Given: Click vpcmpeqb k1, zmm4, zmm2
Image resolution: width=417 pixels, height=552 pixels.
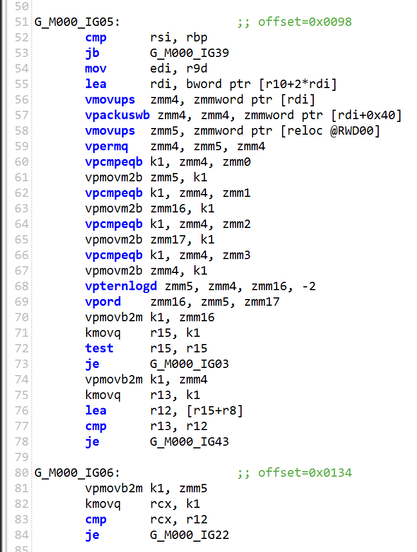Looking at the screenshot, I should tap(168, 224).
